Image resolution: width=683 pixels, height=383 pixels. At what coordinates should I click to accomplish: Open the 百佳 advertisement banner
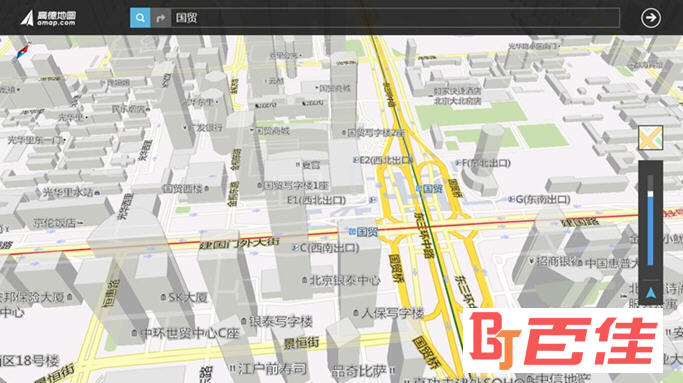click(x=562, y=340)
